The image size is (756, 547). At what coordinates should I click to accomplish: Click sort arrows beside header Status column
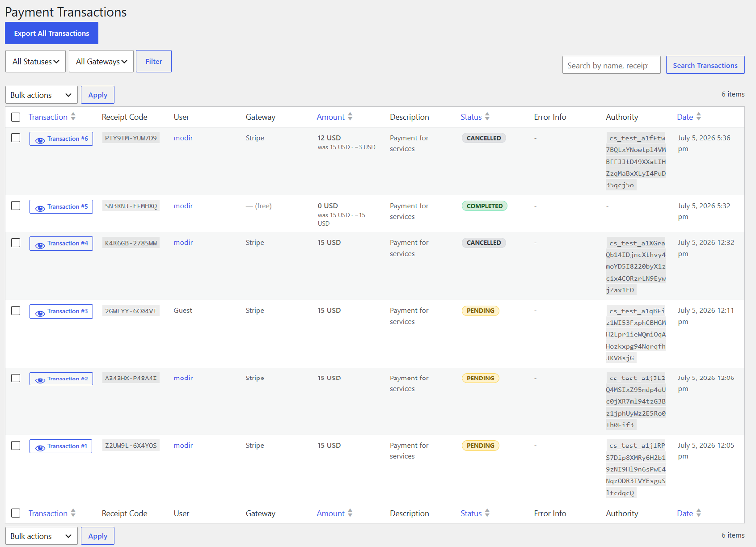tap(487, 117)
